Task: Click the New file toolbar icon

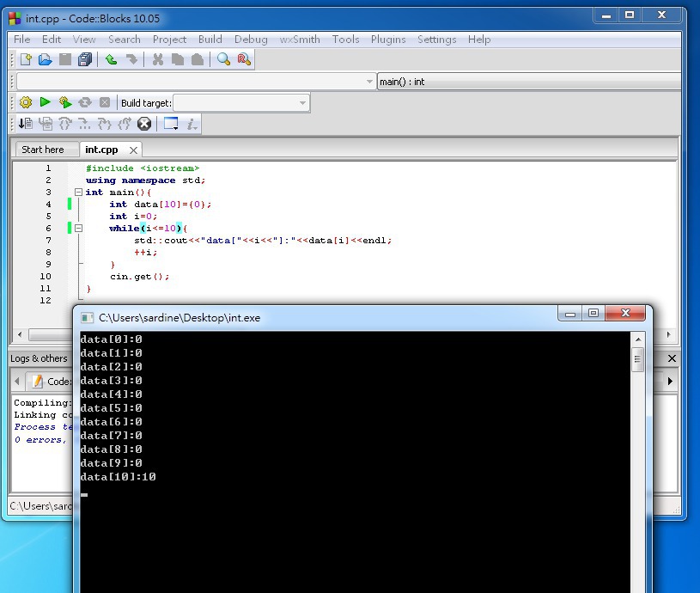Action: [x=26, y=59]
